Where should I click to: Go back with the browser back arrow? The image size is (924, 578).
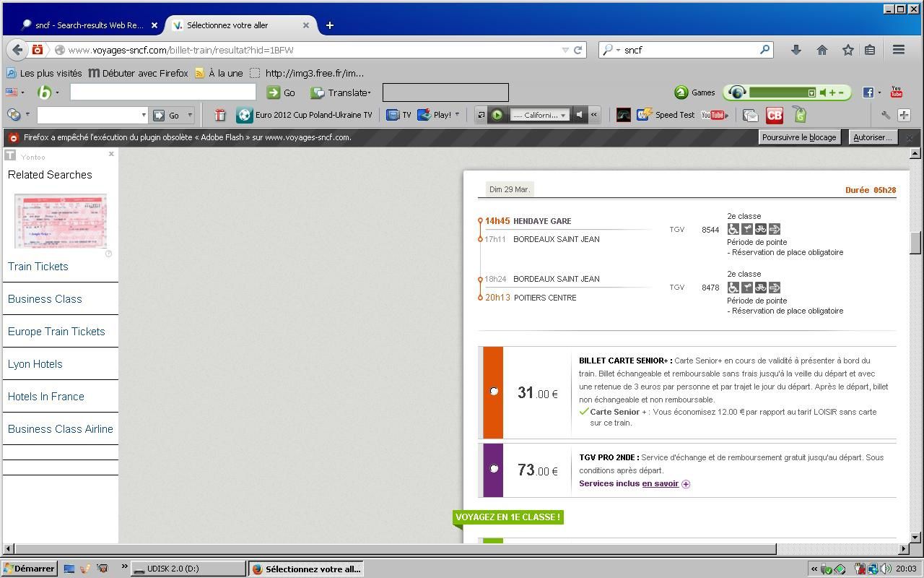[17, 50]
